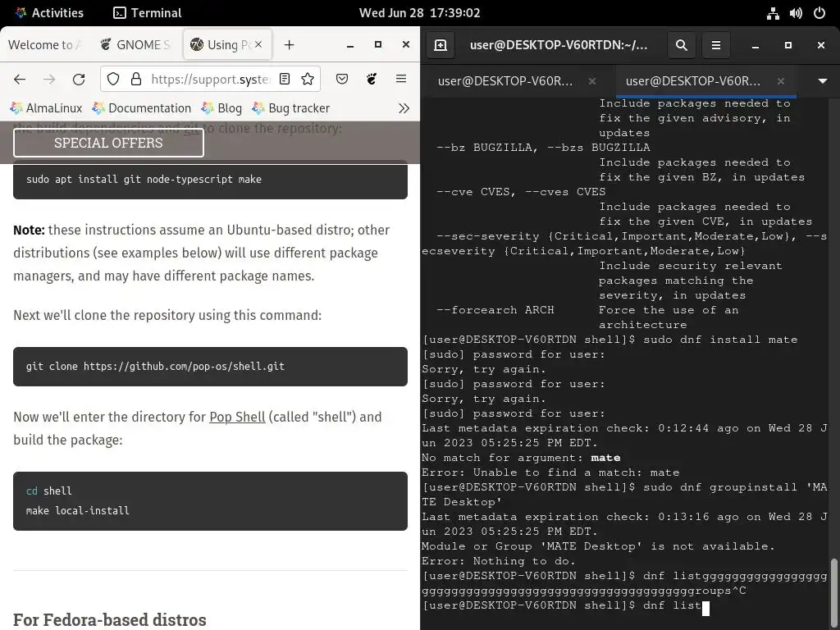Screen dimensions: 840x630
Task: Maximize the terminal window
Action: pyautogui.click(x=788, y=46)
